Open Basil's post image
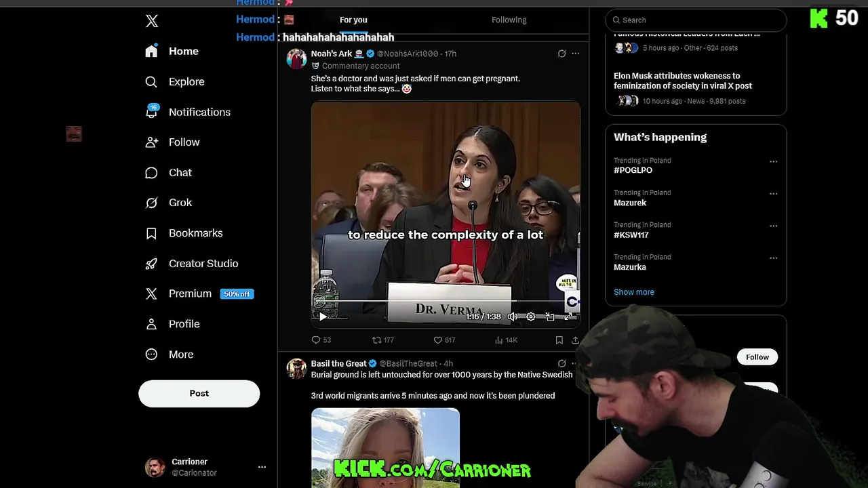The width and height of the screenshot is (868, 488). coord(385,447)
